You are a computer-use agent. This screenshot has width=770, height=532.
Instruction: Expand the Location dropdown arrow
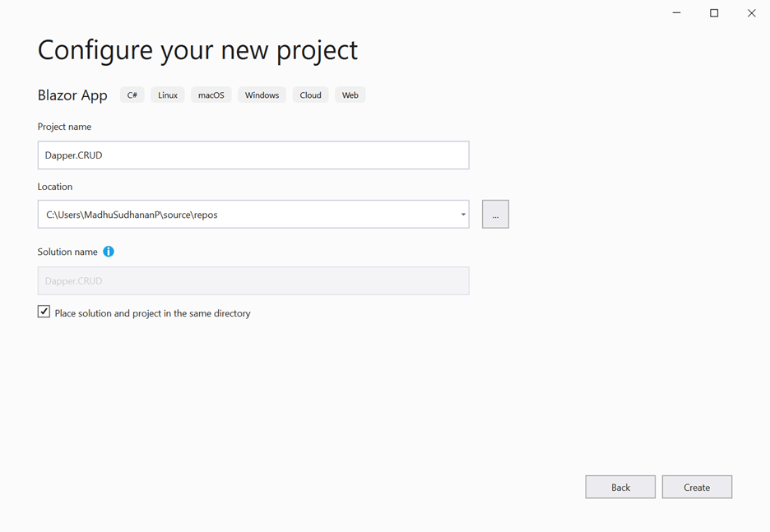click(463, 215)
